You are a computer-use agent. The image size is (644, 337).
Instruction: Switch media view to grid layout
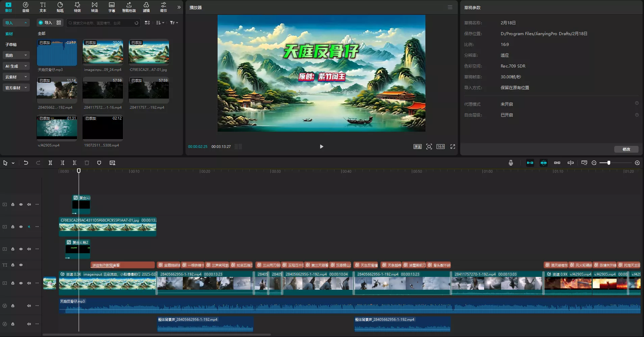tap(147, 23)
